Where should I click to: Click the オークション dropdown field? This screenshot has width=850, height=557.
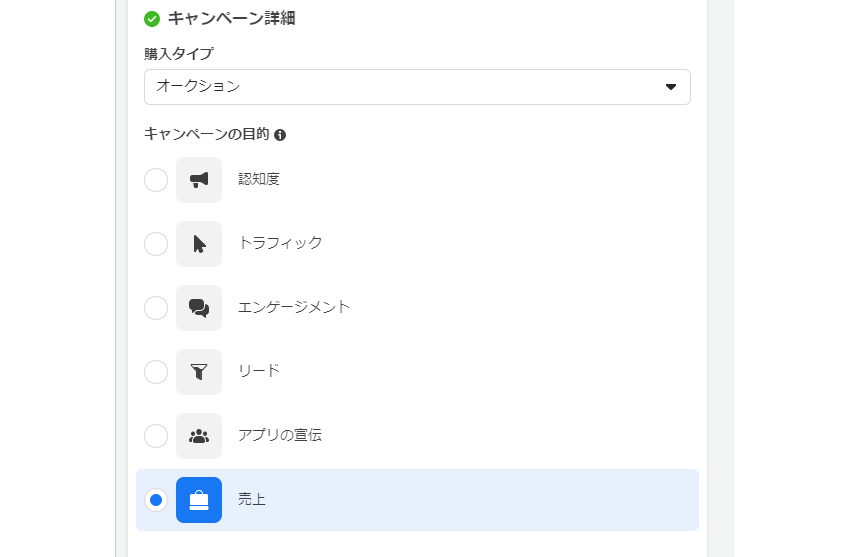coord(417,87)
